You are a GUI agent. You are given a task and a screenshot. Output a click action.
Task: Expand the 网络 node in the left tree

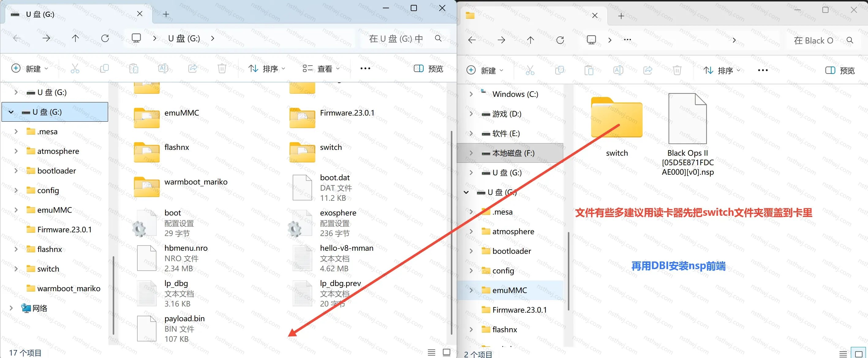[x=11, y=308]
